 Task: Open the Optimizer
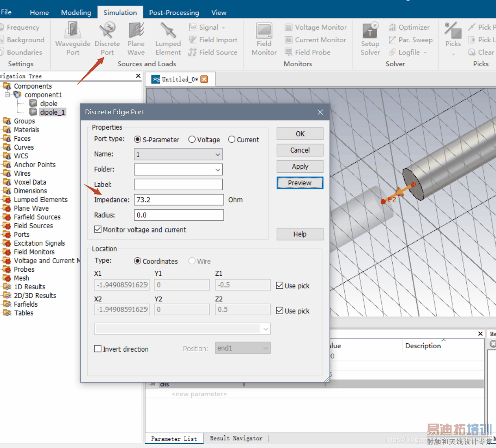[409, 27]
